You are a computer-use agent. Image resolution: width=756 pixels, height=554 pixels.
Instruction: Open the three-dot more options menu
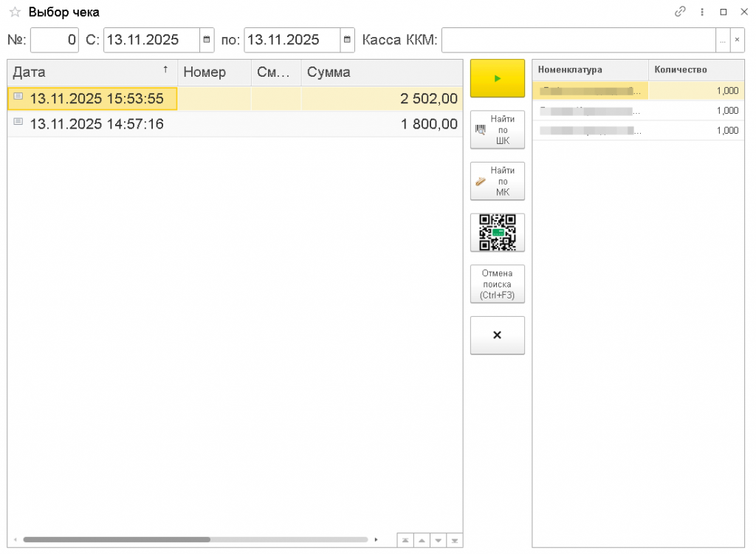coord(702,12)
